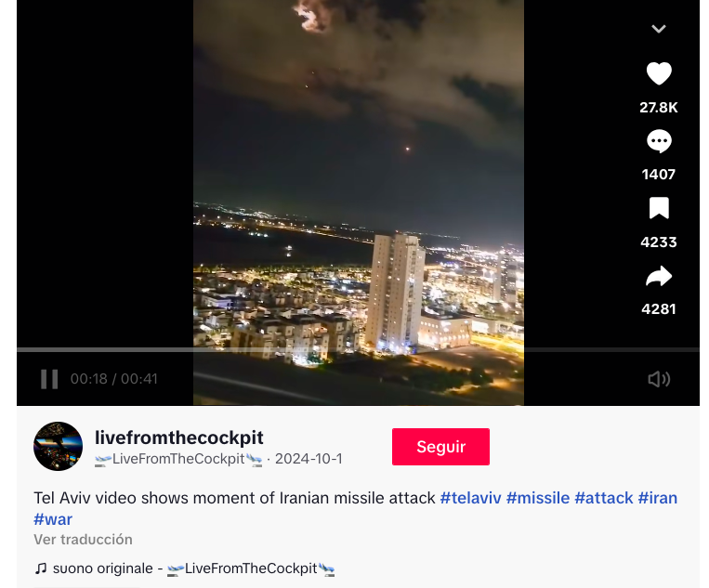Open the #war hashtag
Image resolution: width=709 pixels, height=588 pixels.
click(x=53, y=519)
